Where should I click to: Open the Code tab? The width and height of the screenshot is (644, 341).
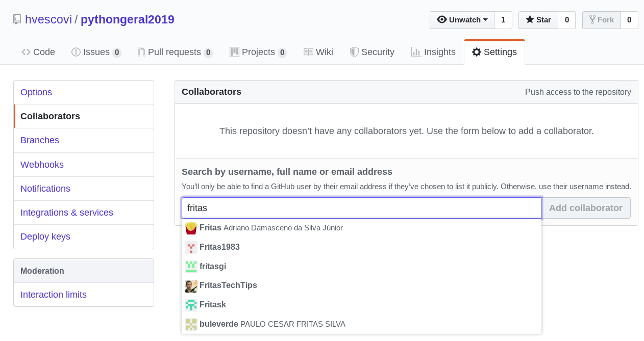38,52
